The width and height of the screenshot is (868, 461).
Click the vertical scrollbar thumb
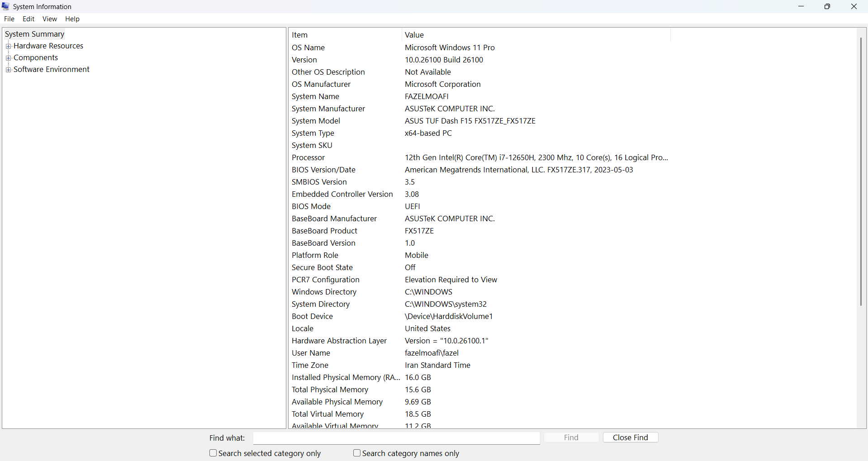[x=861, y=171]
